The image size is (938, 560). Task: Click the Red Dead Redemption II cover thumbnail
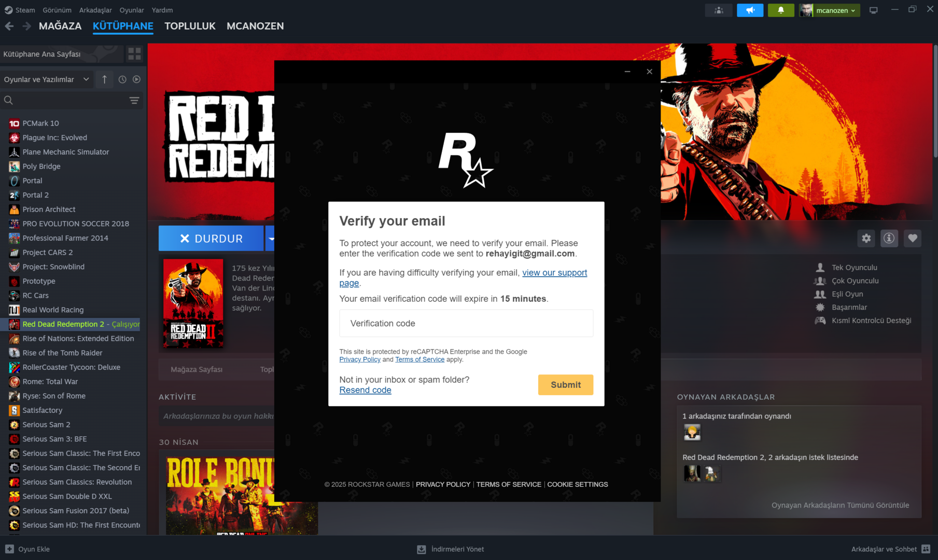point(193,303)
